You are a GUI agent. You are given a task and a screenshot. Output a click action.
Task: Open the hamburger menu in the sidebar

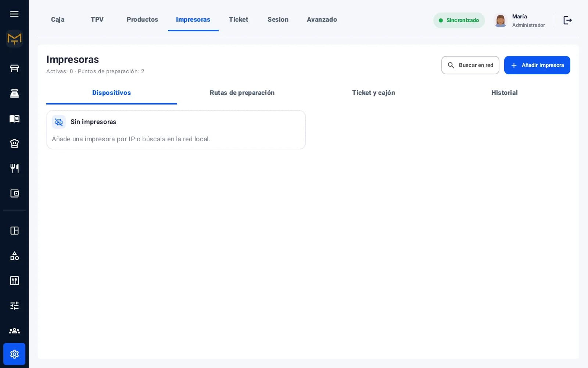coord(14,14)
